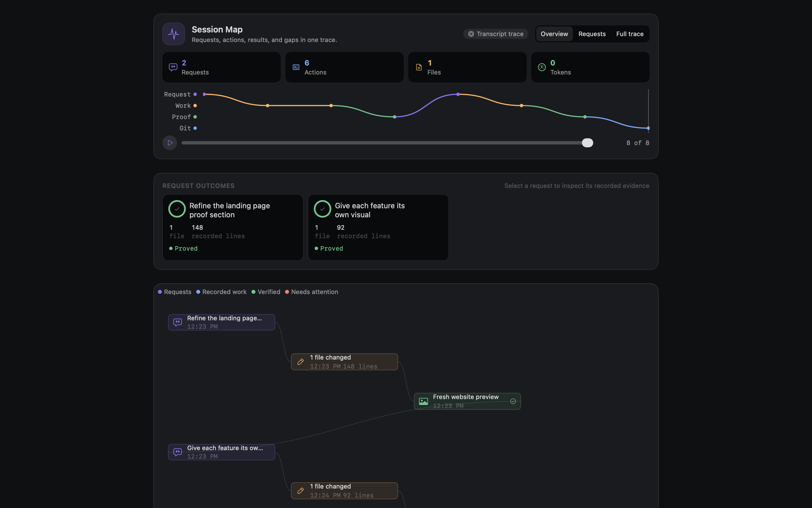This screenshot has height=508, width=812.
Task: Click the timeline scrubber handle
Action: (x=588, y=143)
